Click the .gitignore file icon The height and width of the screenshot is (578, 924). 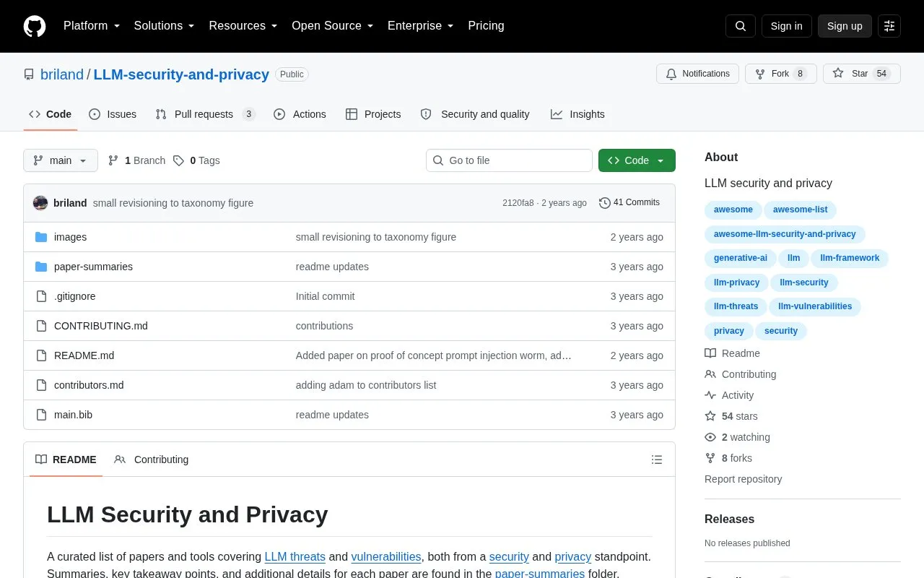point(41,296)
